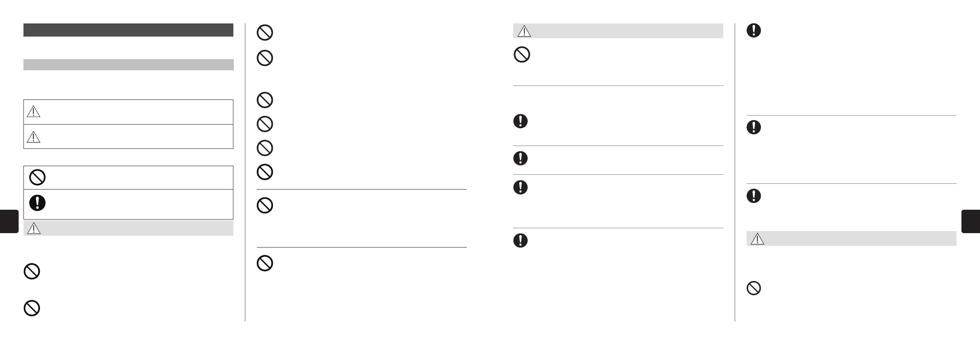Click warning triangle in first column's gray banner
The image size is (980, 338).
pyautogui.click(x=34, y=228)
